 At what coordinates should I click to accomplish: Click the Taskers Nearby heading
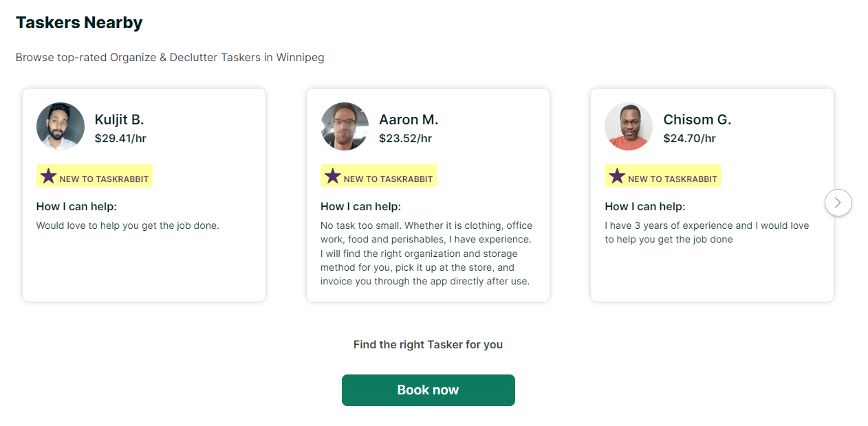pyautogui.click(x=79, y=23)
